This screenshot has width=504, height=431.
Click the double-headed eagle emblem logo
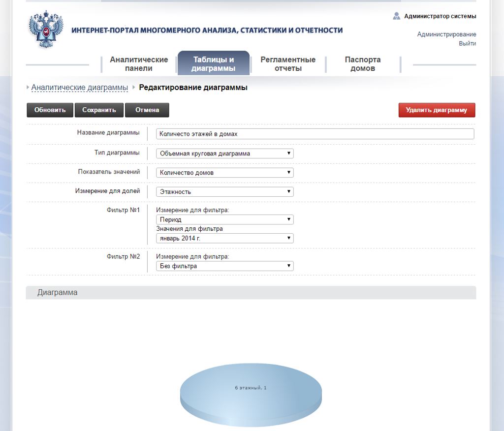tap(46, 30)
